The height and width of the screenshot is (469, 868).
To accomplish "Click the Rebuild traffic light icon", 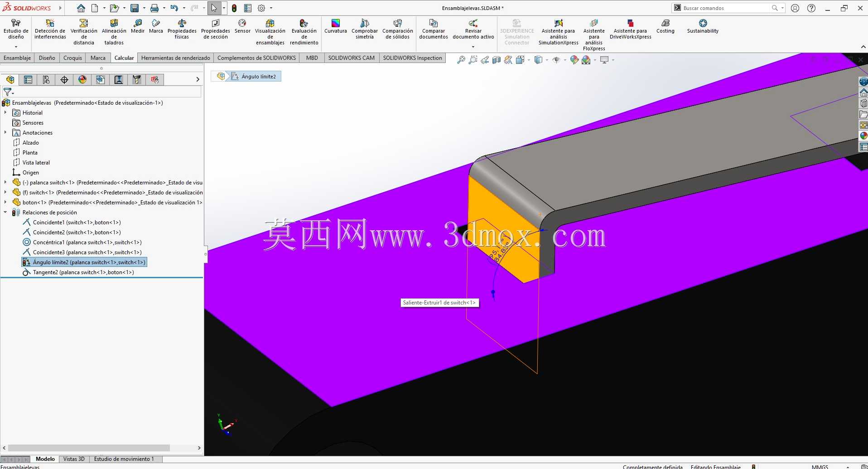I will [234, 8].
